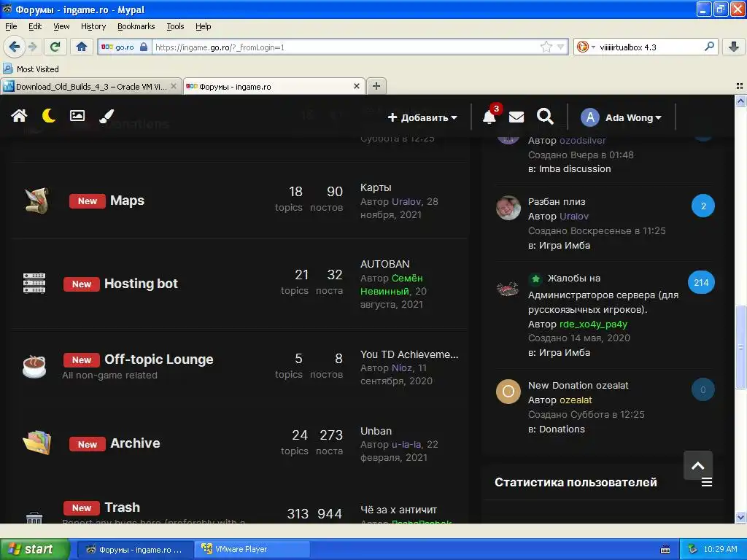Toggle dark mode moon icon

[48, 116]
